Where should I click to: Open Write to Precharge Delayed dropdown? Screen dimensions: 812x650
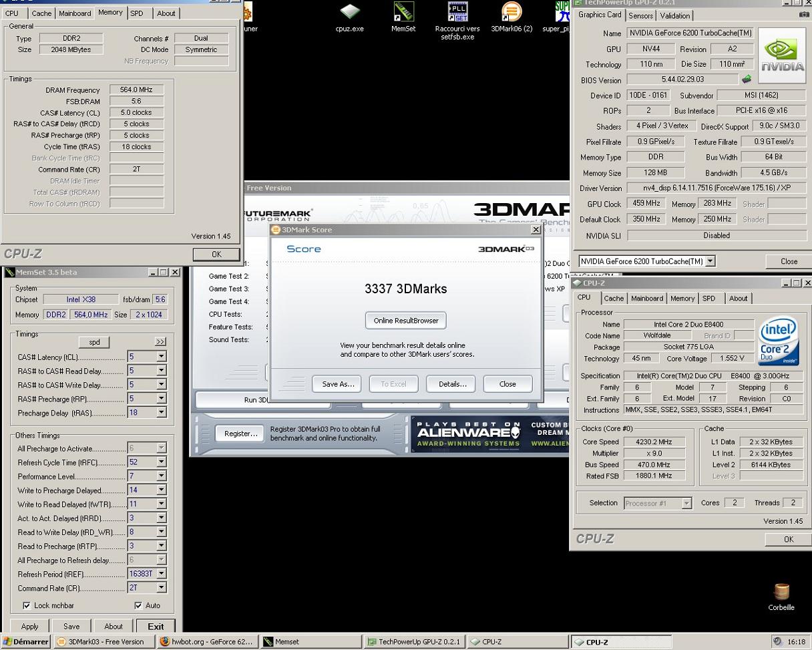(161, 490)
